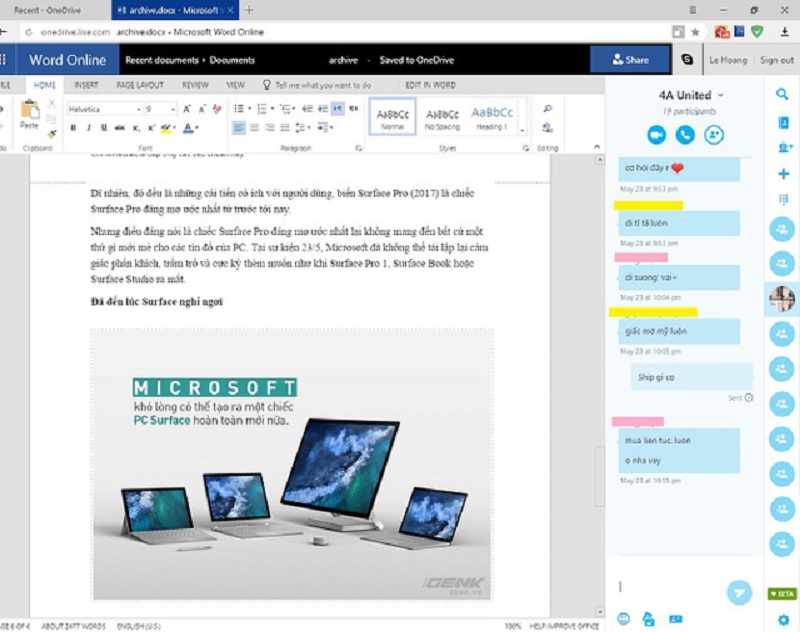
Task: Go to Recent documents breadcrumb
Action: 162,60
